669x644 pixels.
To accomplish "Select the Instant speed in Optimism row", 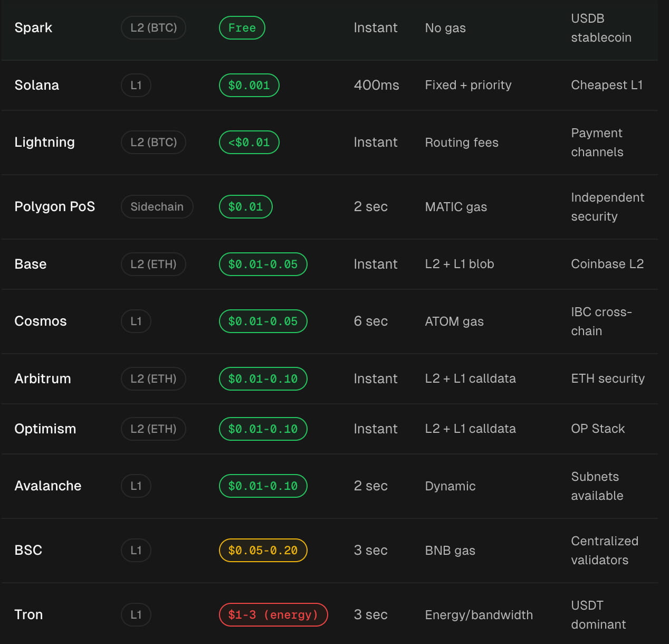I will (375, 429).
